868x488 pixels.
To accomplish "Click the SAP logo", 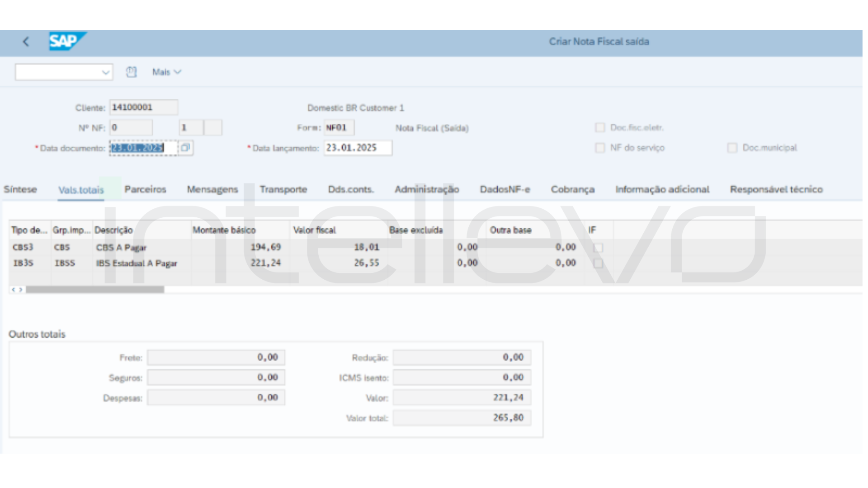I will point(66,41).
